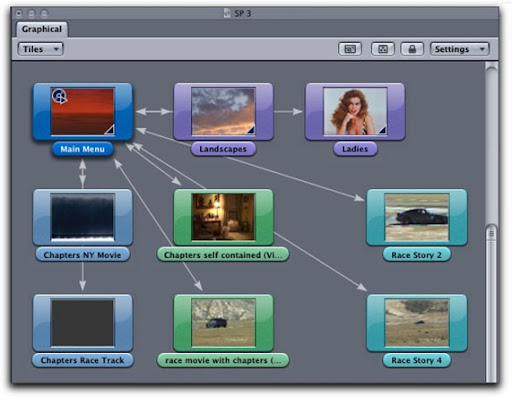The width and height of the screenshot is (512, 397).
Task: Click the first-play disc icon on Main Menu
Action: 60,96
